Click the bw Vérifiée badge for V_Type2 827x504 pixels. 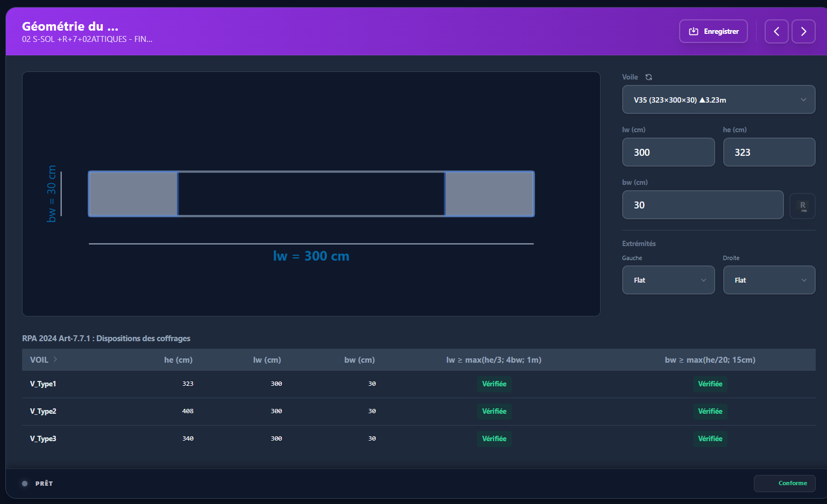(710, 411)
